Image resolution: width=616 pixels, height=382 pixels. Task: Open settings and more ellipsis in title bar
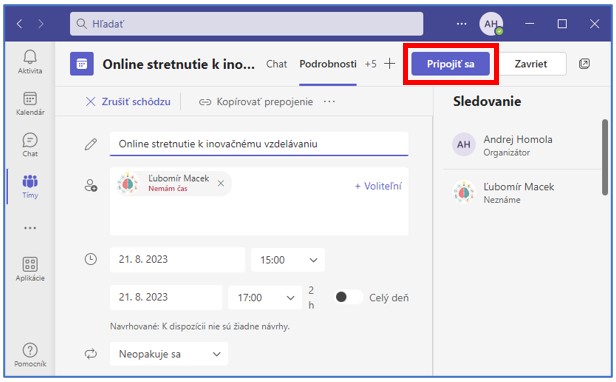462,24
